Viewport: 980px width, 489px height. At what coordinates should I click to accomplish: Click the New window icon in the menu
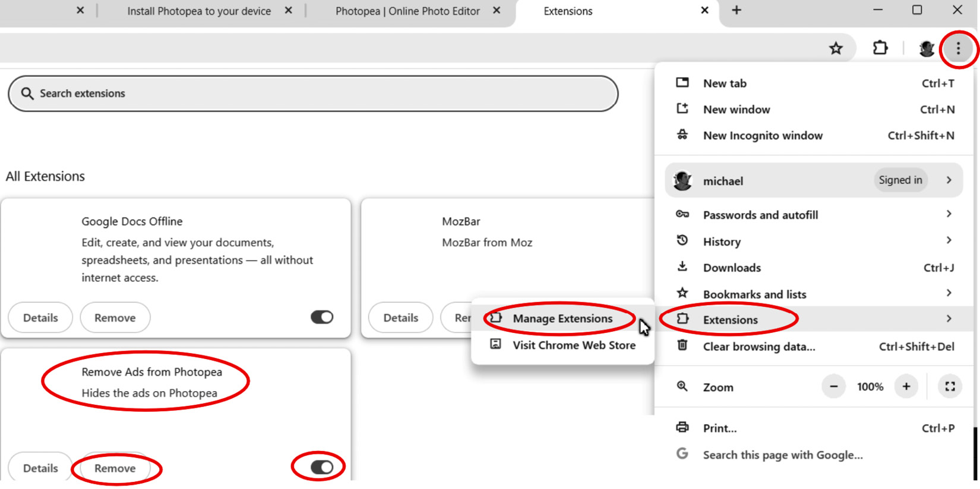682,109
